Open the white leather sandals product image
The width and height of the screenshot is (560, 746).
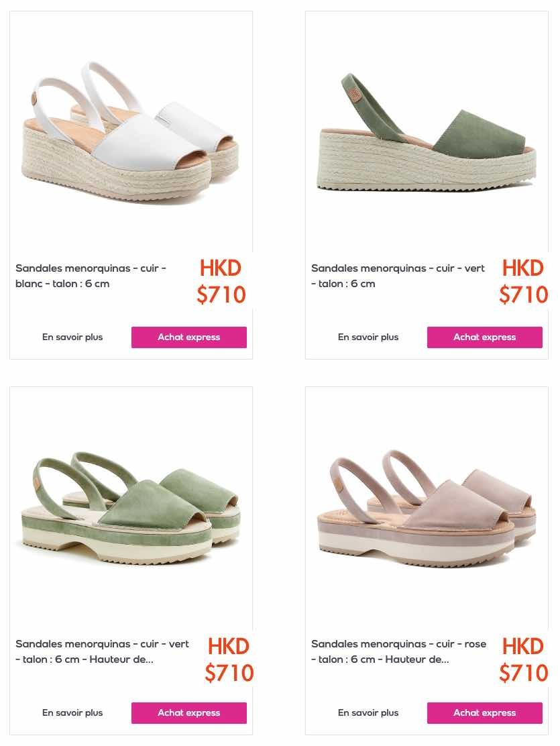(x=131, y=131)
